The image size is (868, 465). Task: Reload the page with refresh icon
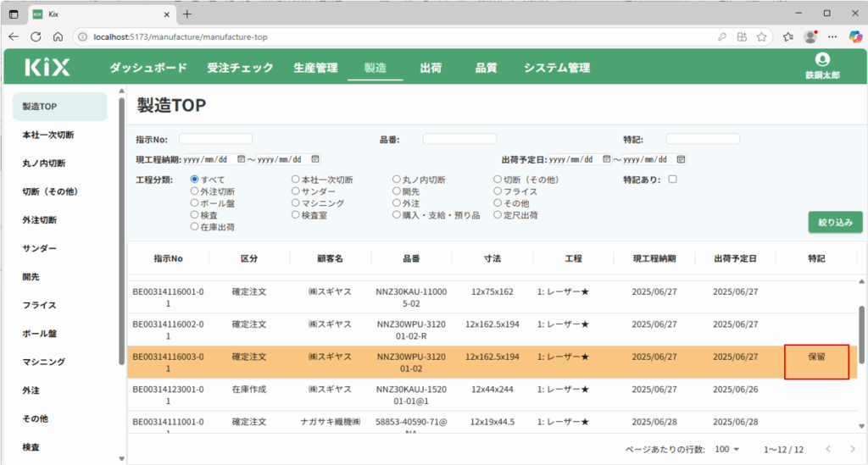pyautogui.click(x=36, y=36)
